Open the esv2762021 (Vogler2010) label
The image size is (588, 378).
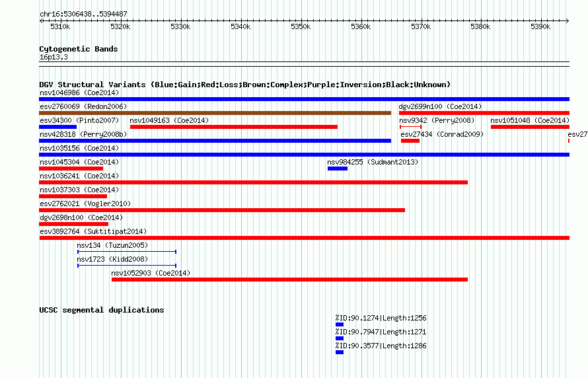(85, 204)
